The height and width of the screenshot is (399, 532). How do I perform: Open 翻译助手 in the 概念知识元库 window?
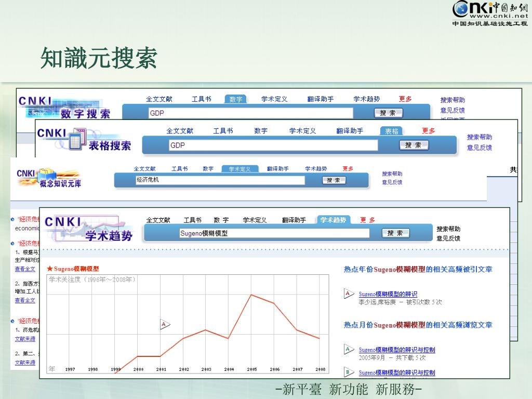[x=278, y=169]
